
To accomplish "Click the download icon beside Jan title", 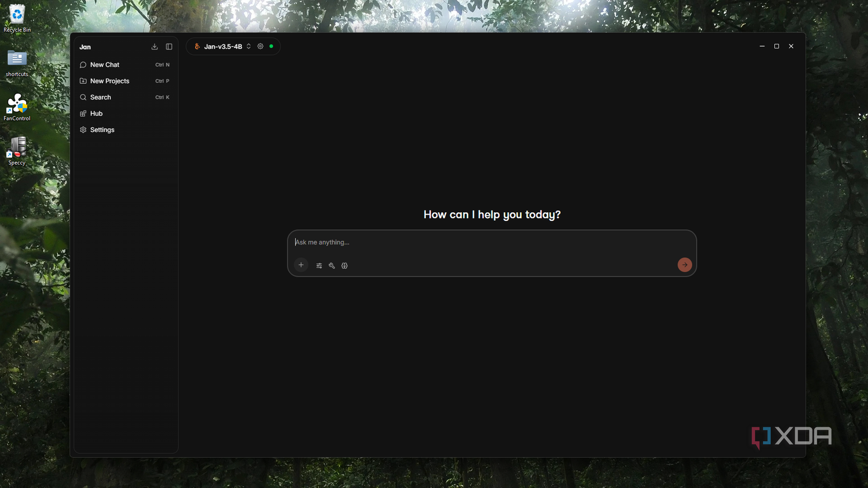I will (x=155, y=47).
